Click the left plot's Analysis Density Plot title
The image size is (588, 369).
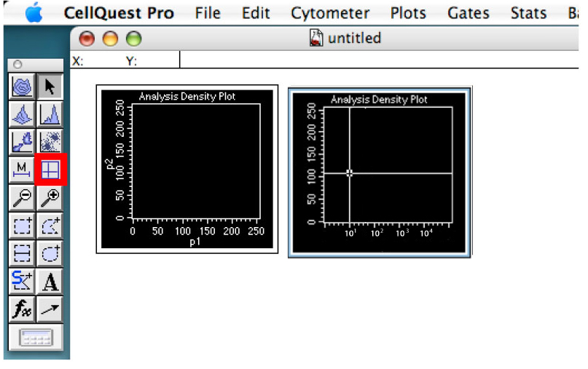click(187, 96)
